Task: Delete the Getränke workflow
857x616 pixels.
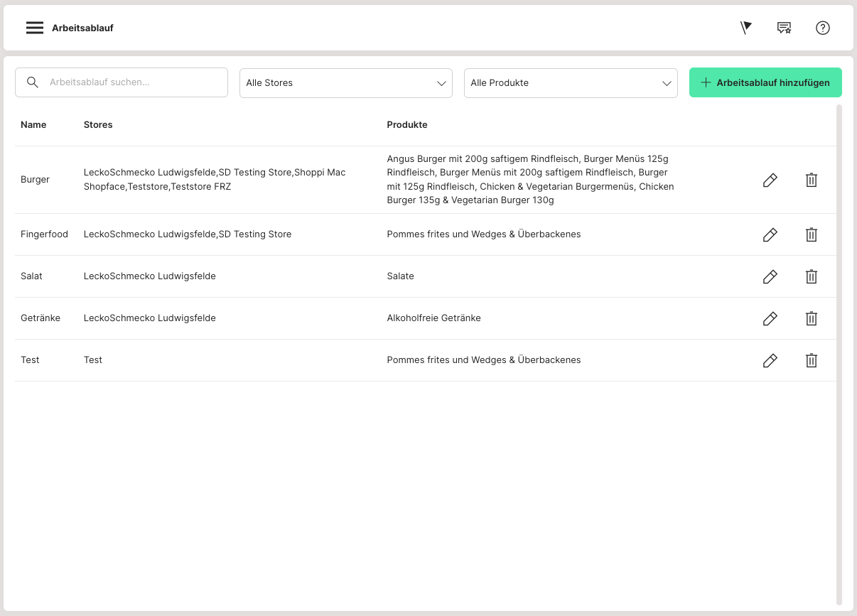Action: pyautogui.click(x=811, y=318)
